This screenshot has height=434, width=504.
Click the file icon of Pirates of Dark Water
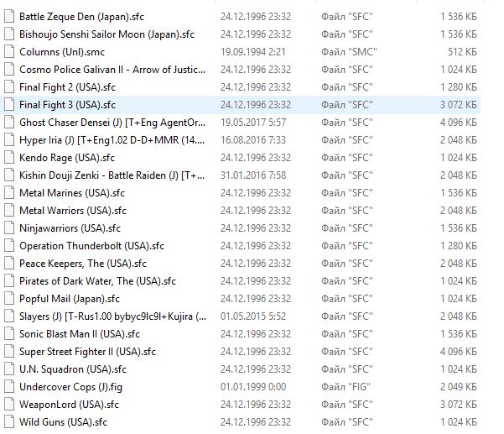click(x=9, y=281)
